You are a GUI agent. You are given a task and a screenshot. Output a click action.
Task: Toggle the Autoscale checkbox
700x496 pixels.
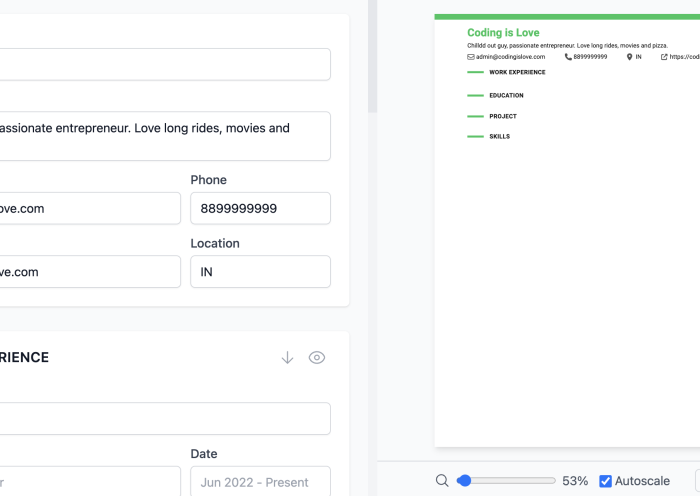(x=605, y=481)
